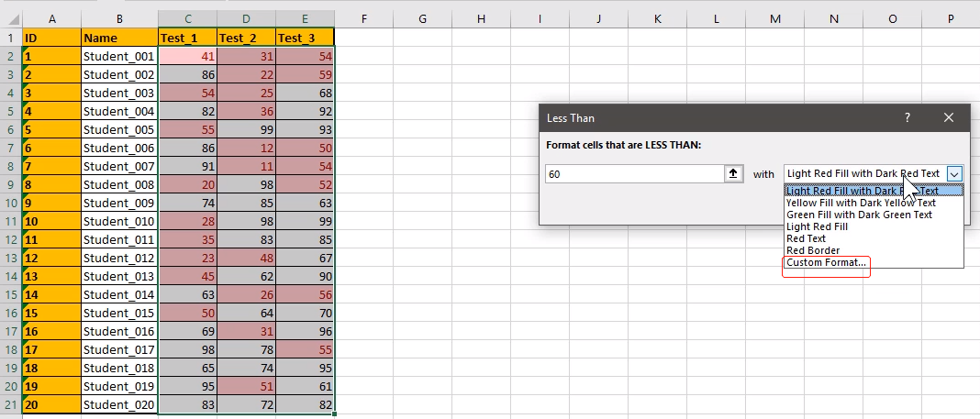980x419 pixels.
Task: Choose Green Fill with Dark Green Text
Action: 874,215
